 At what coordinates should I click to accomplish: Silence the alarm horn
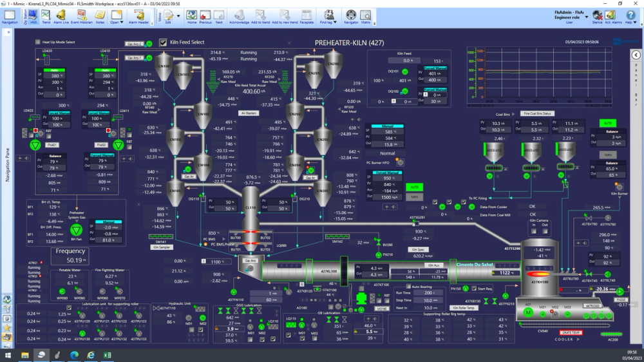coord(597,17)
